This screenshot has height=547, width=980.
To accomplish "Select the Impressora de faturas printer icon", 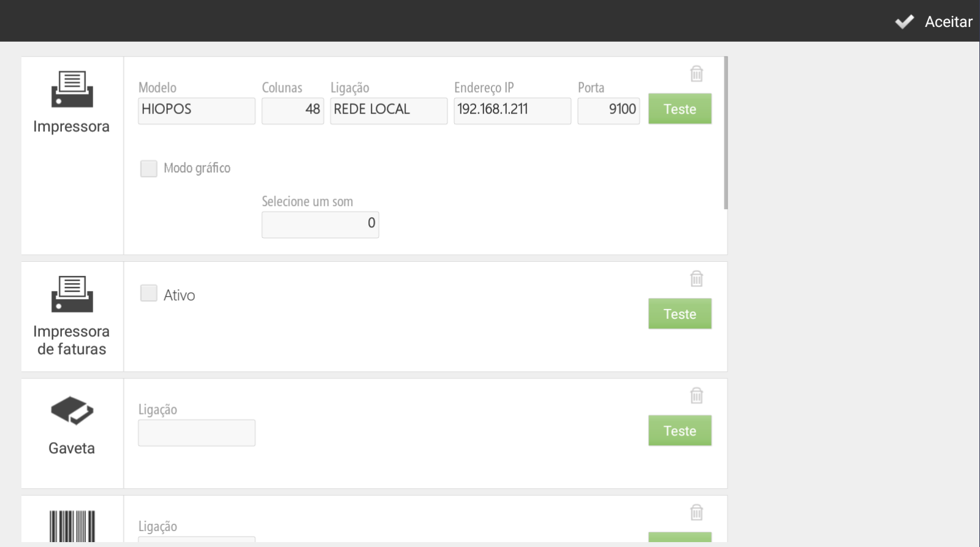I will (x=72, y=294).
